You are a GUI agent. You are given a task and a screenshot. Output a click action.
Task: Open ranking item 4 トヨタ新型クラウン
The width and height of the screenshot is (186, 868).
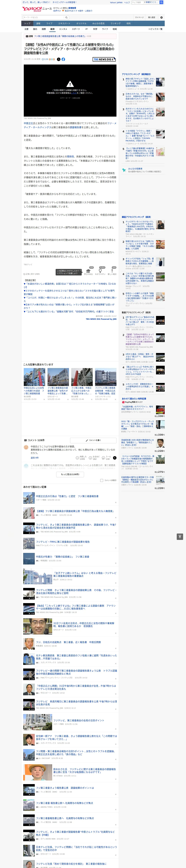[140, 136]
